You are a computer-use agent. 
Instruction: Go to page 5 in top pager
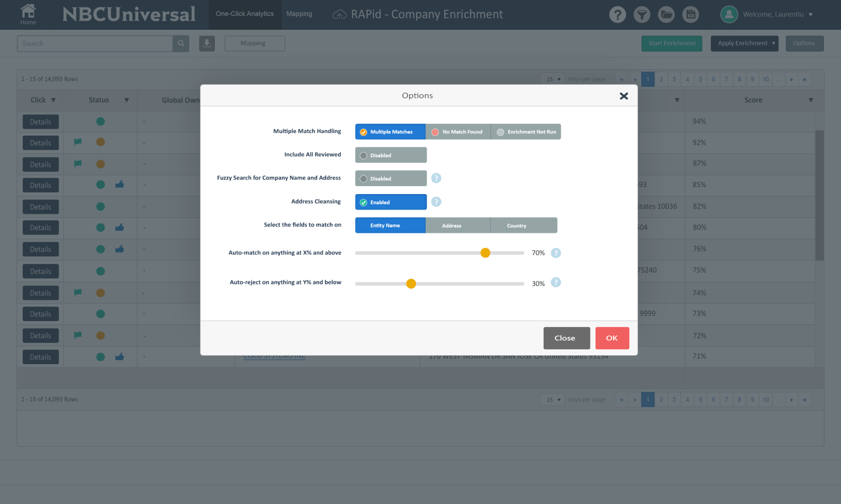(x=700, y=79)
